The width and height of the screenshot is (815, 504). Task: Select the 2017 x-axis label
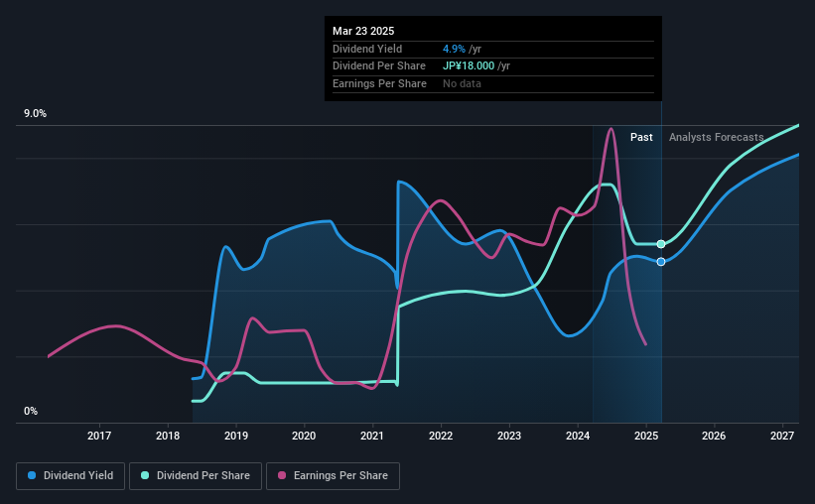pos(98,436)
